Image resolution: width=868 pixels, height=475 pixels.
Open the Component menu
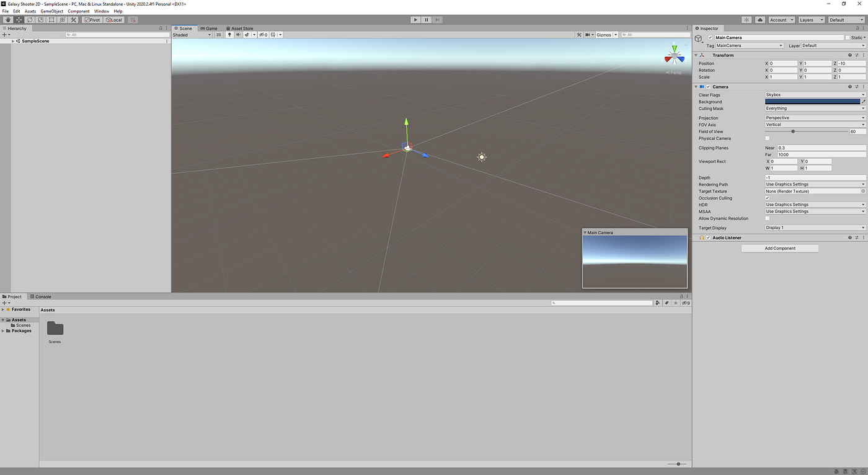click(79, 11)
